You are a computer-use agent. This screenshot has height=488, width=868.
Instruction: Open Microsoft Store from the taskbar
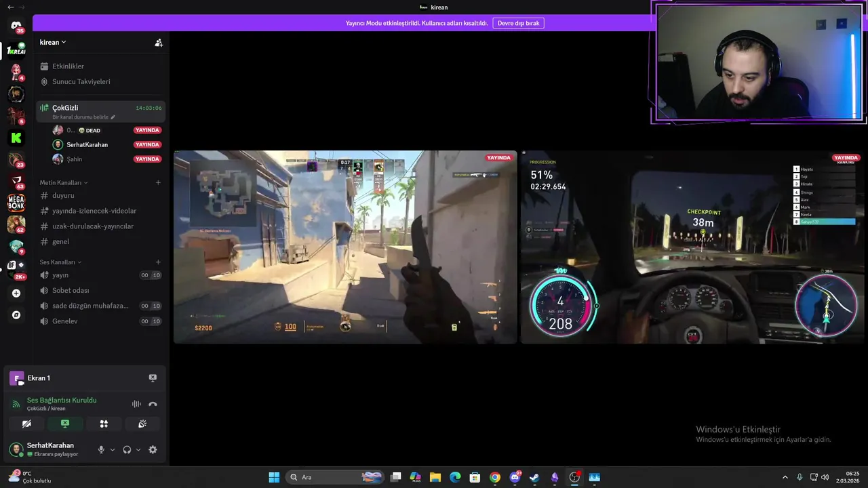tap(475, 477)
